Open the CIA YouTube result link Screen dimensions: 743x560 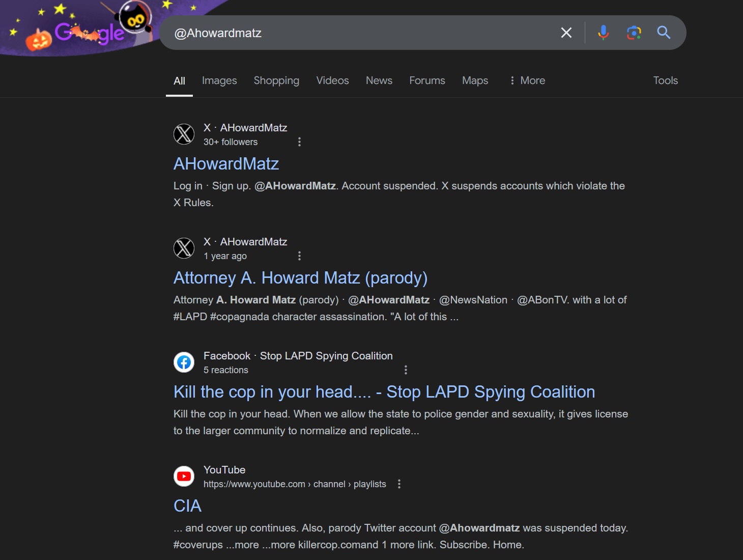tap(187, 506)
